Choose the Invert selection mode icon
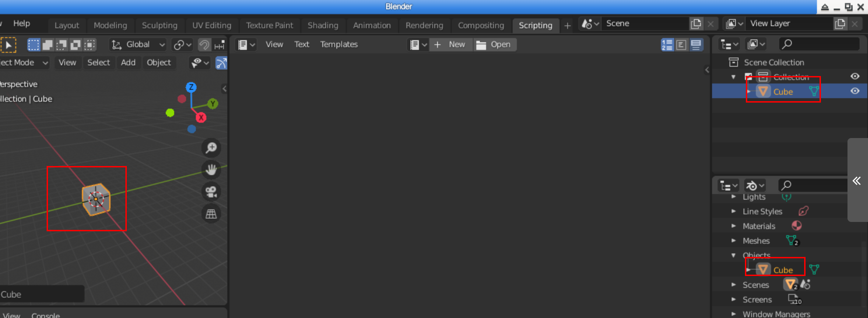The width and height of the screenshot is (868, 318). pos(76,45)
